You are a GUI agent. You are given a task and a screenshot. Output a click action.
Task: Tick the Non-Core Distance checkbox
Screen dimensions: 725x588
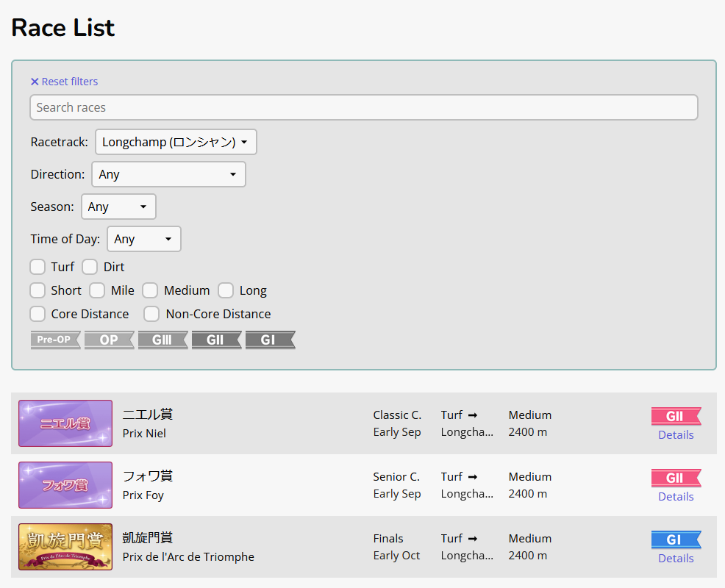click(x=151, y=314)
